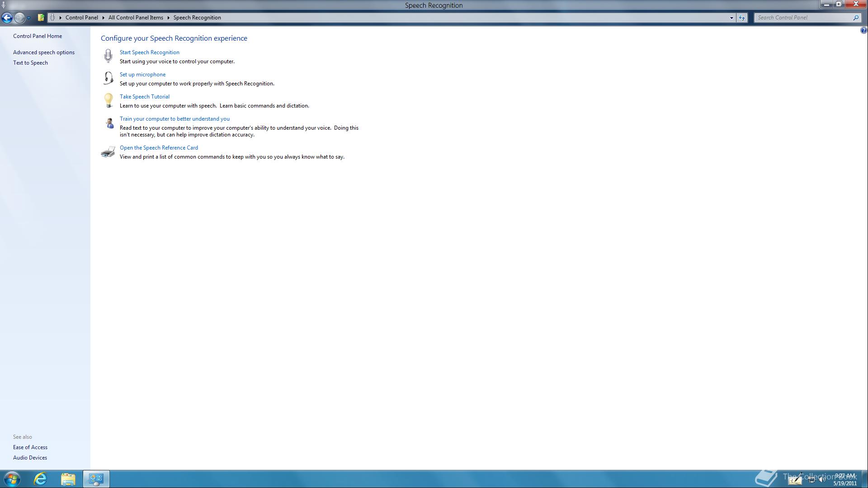Click the blue Back arrow button

[x=7, y=18]
